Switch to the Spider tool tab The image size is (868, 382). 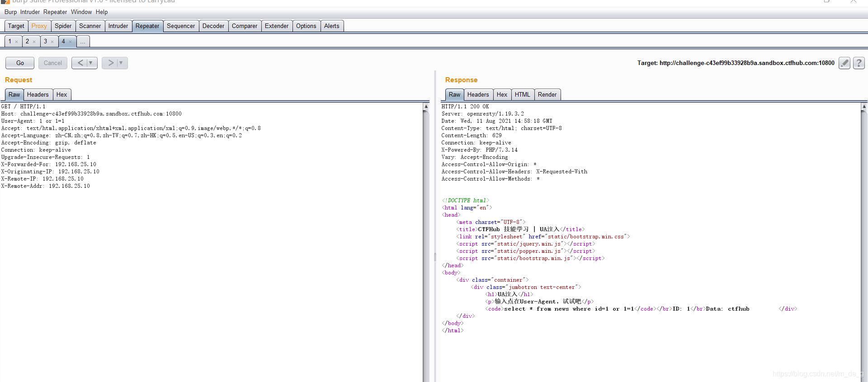(x=63, y=26)
